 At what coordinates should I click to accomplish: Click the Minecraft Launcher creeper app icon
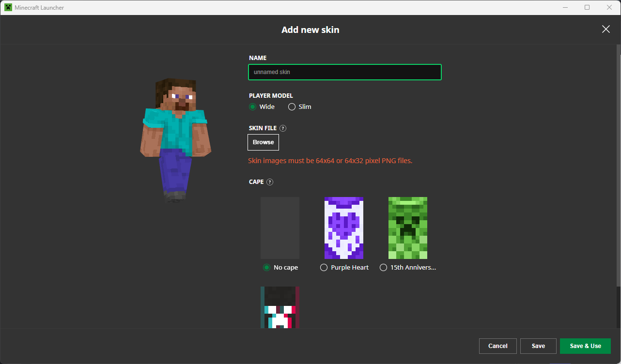click(x=8, y=7)
